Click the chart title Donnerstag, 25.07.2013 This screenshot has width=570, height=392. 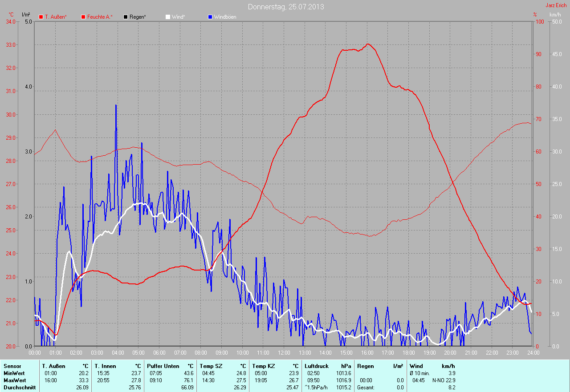[286, 7]
